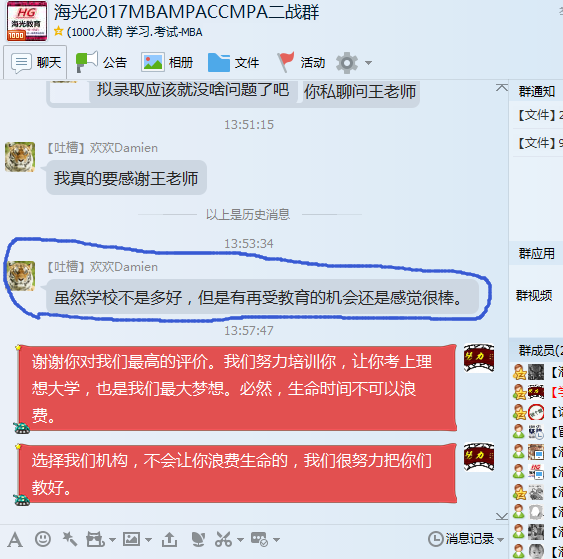Open the emoji smiley picker
Screen dimensions: 563x559
pos(43,539)
